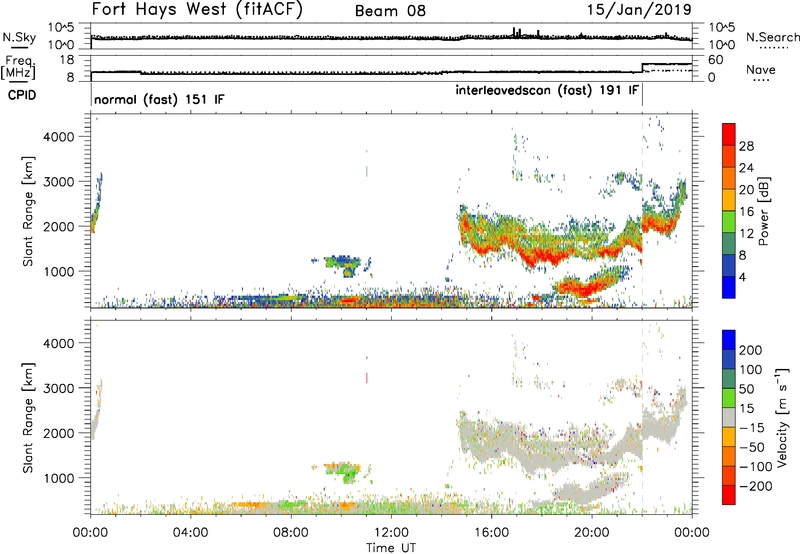Select the "Time UT" axis title
The width and height of the screenshot is (800, 554).
[x=391, y=547]
